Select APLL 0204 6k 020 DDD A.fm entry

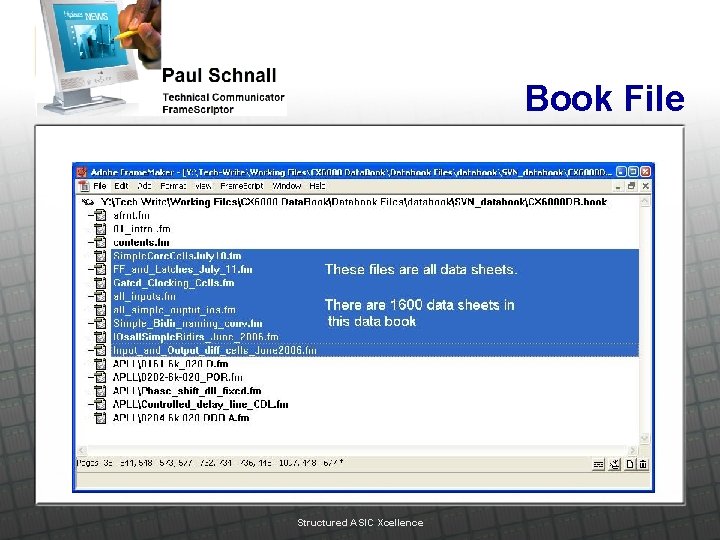pyautogui.click(x=181, y=418)
